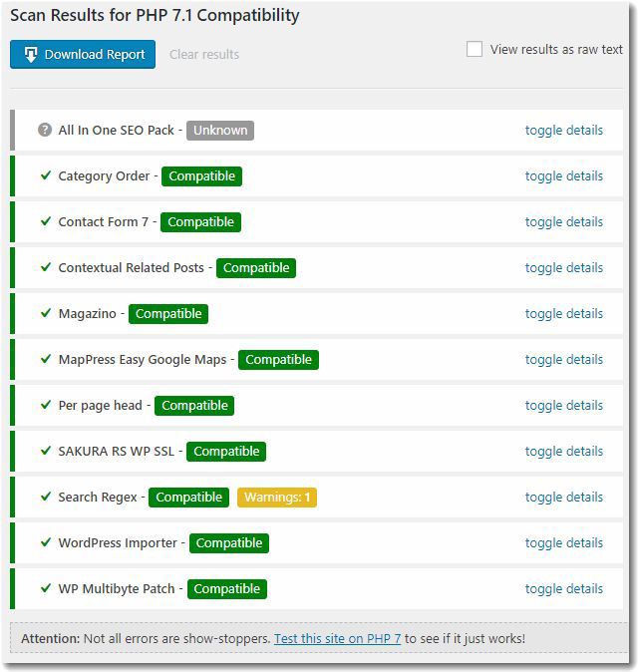Enable the View results as raw text checkbox
The height and width of the screenshot is (672, 638).
(475, 49)
